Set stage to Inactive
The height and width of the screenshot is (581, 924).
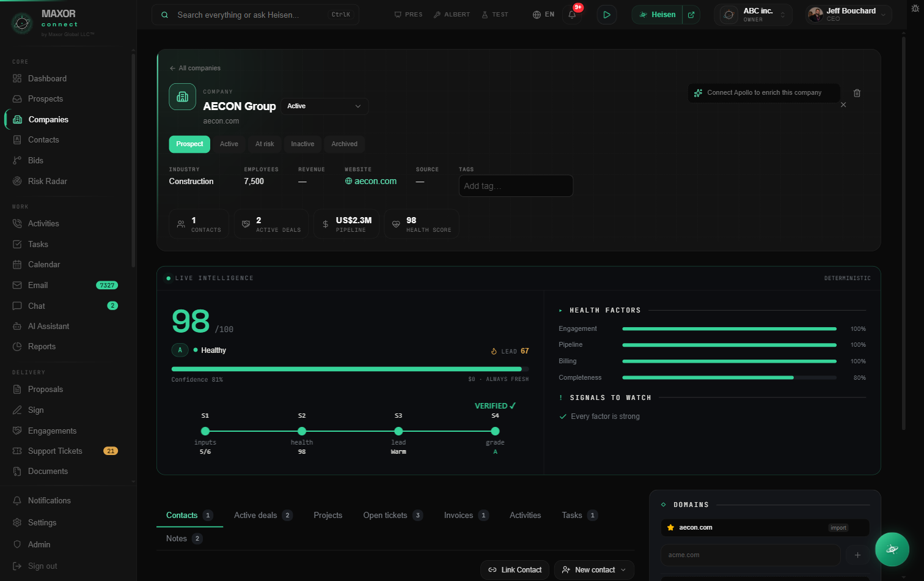coord(302,144)
